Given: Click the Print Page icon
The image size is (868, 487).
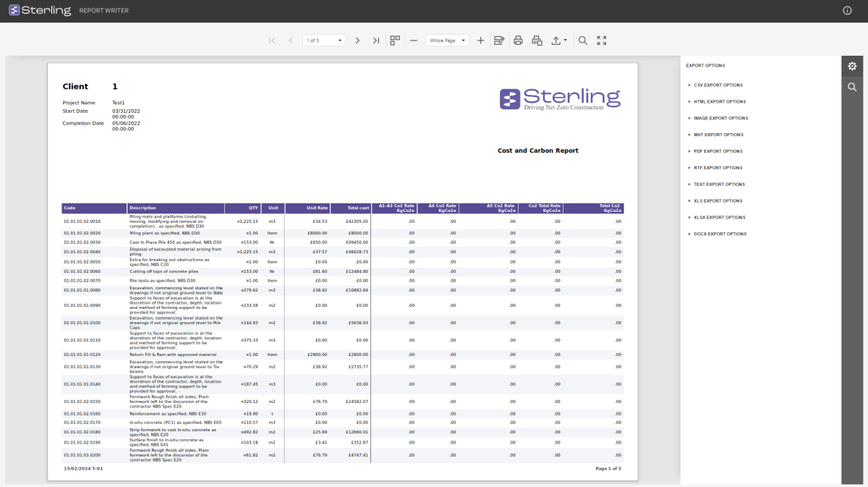Looking at the screenshot, I should (x=537, y=40).
